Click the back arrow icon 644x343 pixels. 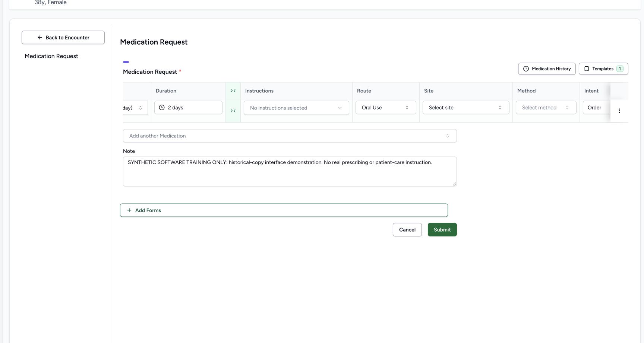[40, 38]
